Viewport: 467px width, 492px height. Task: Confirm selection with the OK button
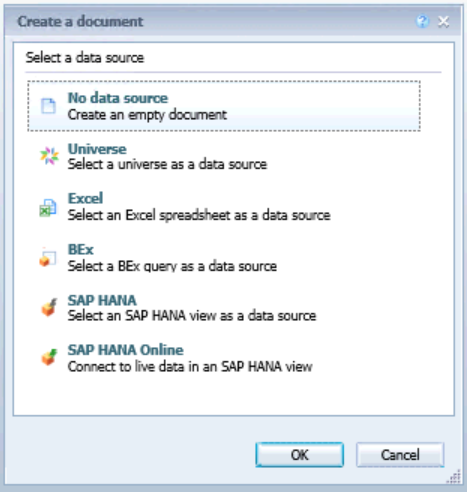[x=300, y=455]
